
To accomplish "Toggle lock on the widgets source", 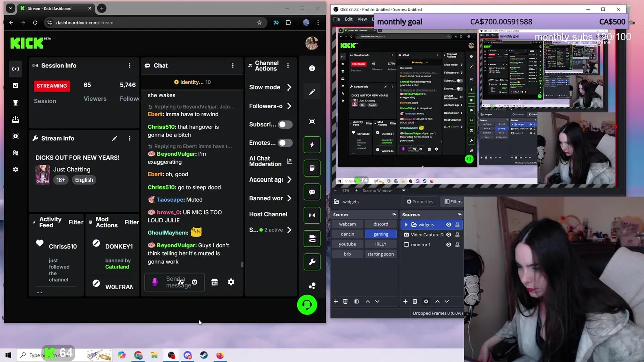I will (x=457, y=225).
